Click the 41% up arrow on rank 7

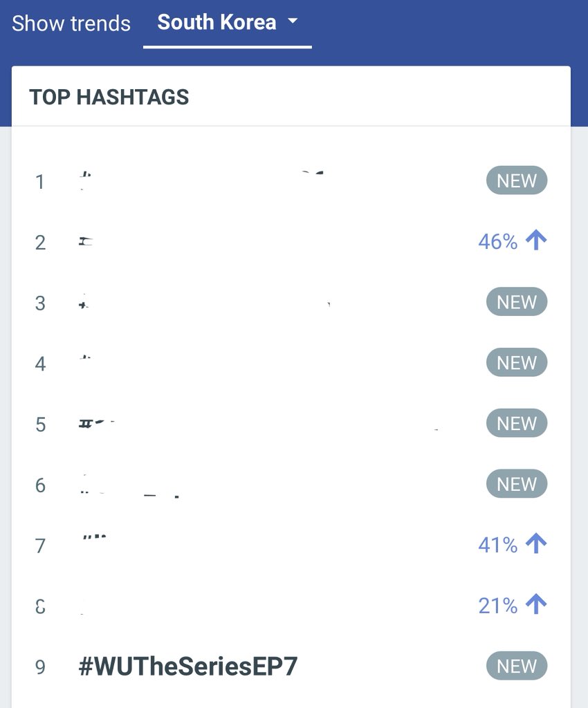pos(536,543)
